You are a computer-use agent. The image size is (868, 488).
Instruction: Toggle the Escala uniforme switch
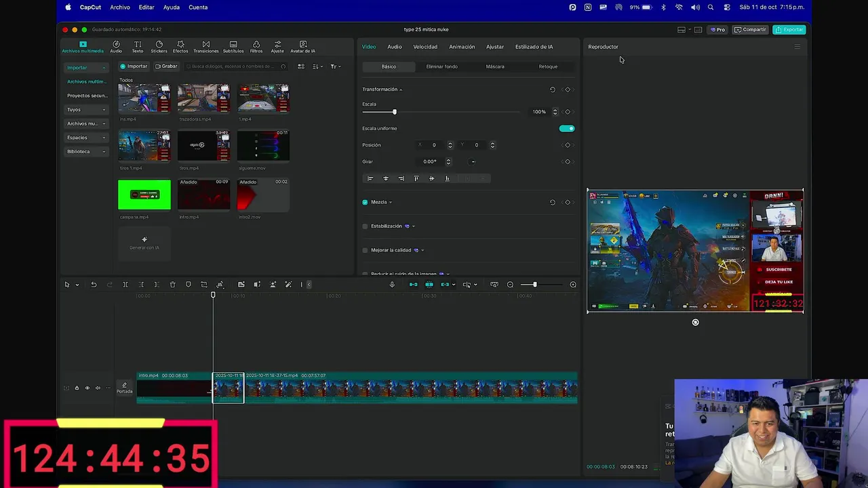click(x=567, y=128)
